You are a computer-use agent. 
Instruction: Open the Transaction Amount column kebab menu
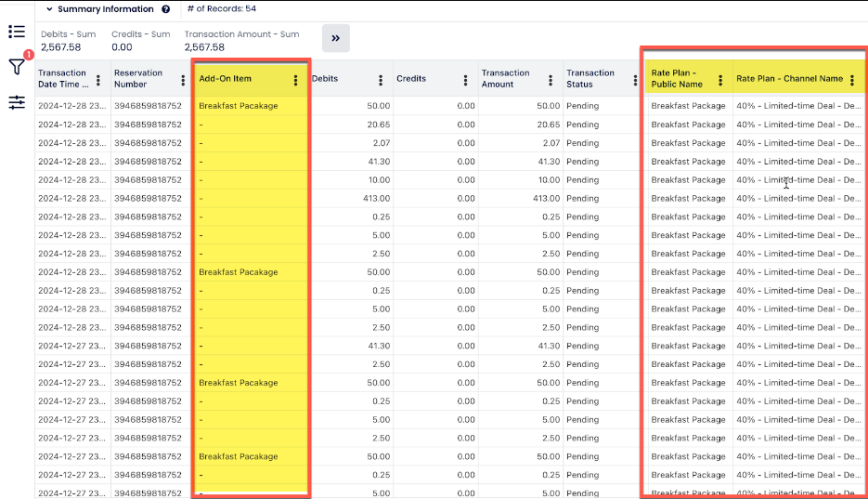(551, 80)
